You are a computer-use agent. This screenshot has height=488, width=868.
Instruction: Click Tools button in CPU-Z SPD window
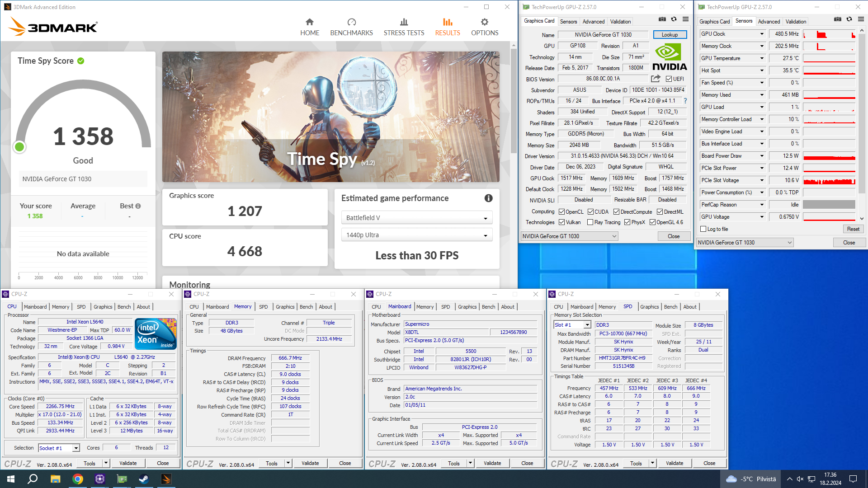click(636, 463)
